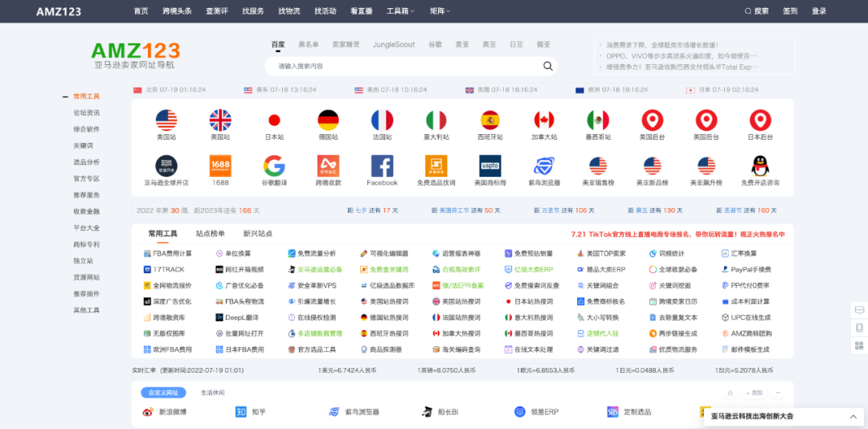Viewport: 868px width, 429px height.
Task: Open the PayPal手续费 tool link
Action: click(747, 270)
